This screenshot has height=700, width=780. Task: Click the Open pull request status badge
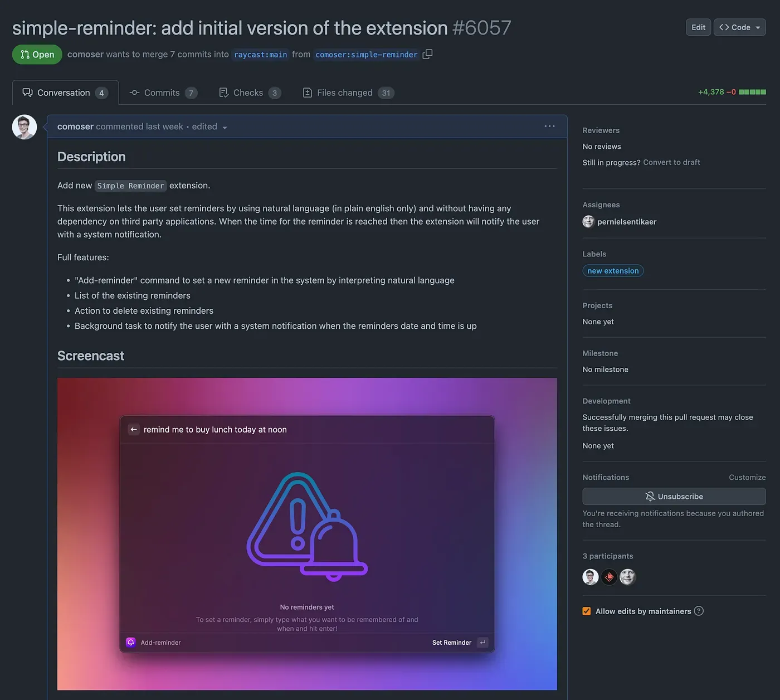click(37, 55)
